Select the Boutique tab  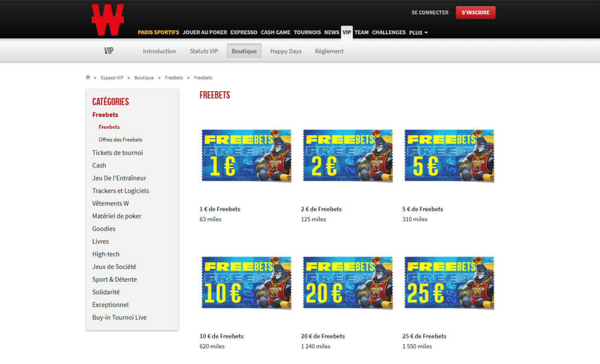pos(244,51)
